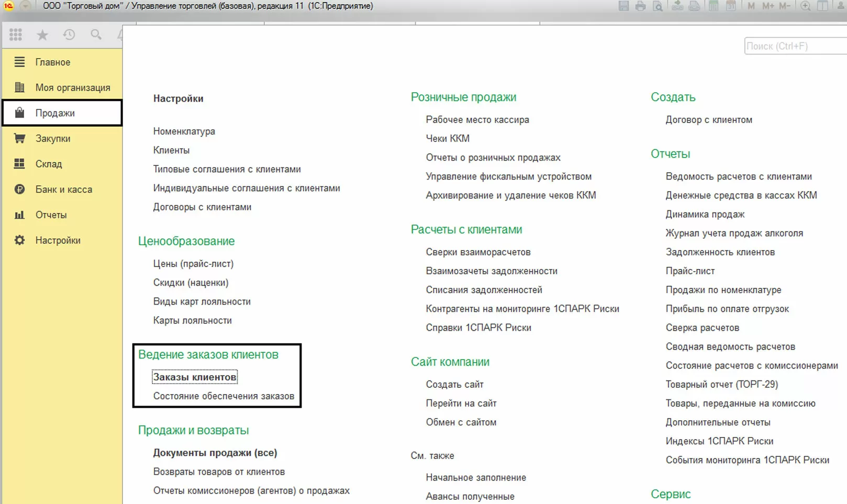This screenshot has height=504, width=847.
Task: Open Favorites via the star icon
Action: [42, 35]
